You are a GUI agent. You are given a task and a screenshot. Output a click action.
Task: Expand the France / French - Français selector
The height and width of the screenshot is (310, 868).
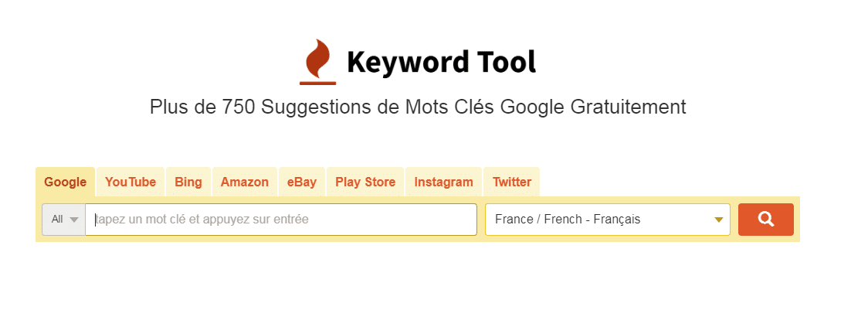607,220
